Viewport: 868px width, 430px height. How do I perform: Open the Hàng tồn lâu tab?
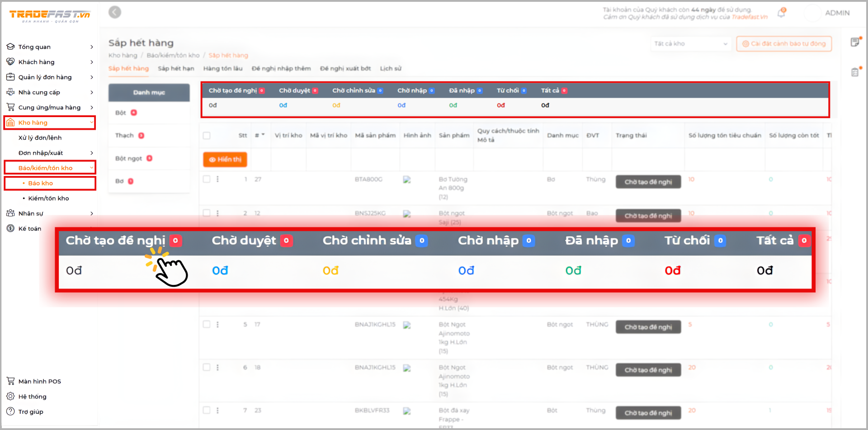(222, 69)
